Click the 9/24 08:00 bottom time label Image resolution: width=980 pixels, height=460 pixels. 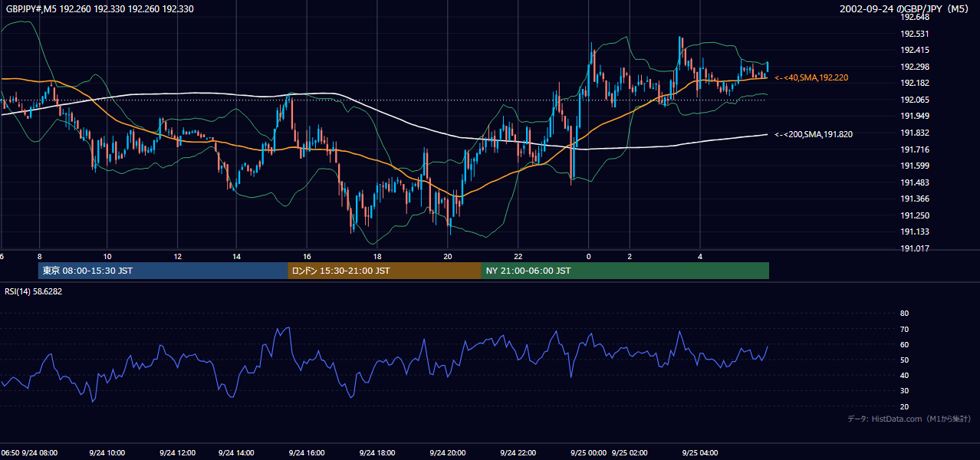click(x=40, y=452)
